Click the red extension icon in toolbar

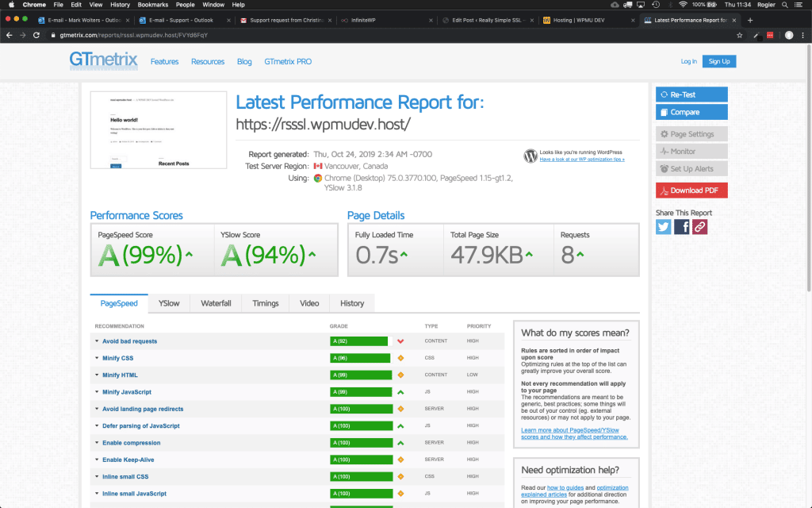click(770, 35)
